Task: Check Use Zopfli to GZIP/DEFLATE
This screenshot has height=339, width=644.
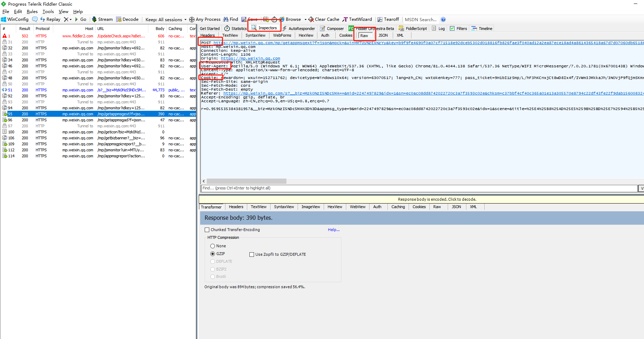Action: coord(252,254)
